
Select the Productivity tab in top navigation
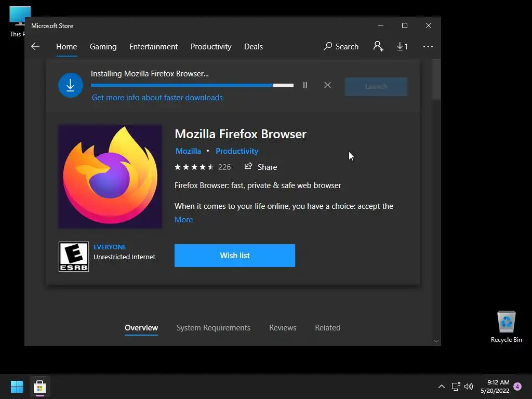pos(211,46)
